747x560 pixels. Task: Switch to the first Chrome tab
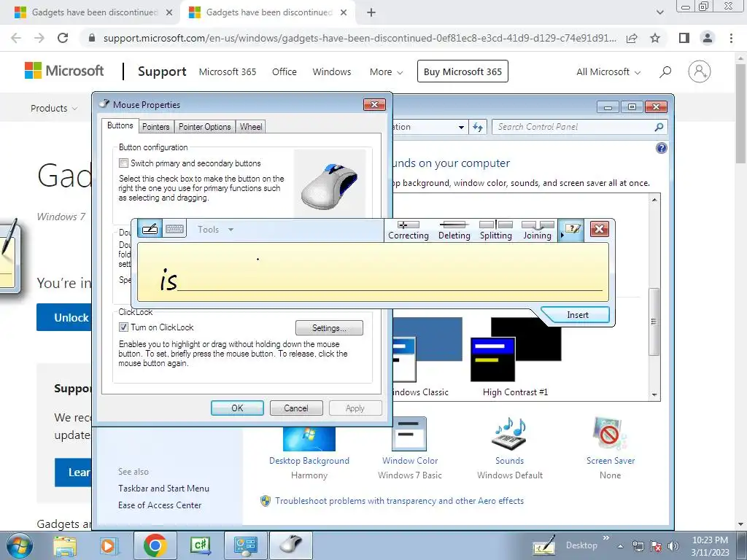click(93, 12)
